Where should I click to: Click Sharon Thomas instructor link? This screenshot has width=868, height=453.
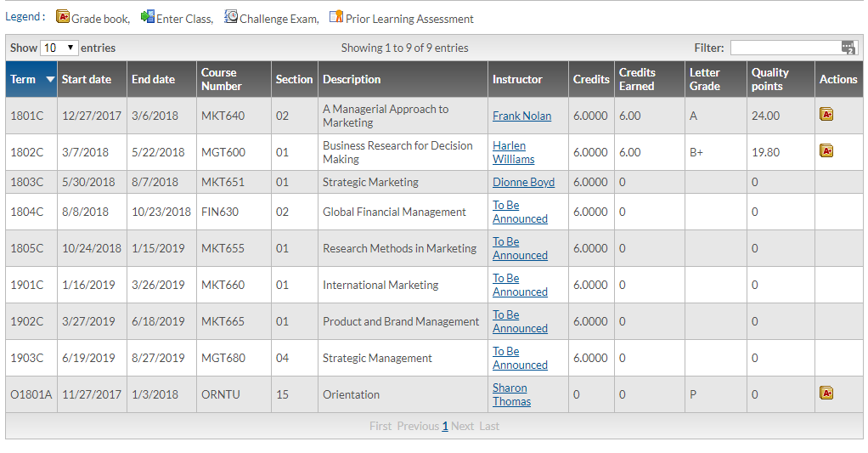click(511, 394)
